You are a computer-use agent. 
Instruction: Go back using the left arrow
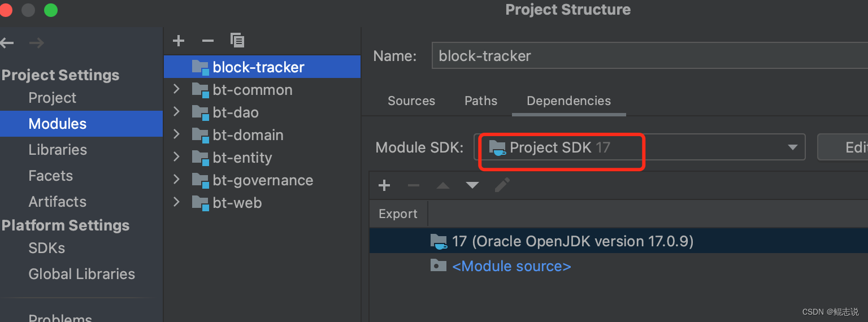(x=6, y=43)
